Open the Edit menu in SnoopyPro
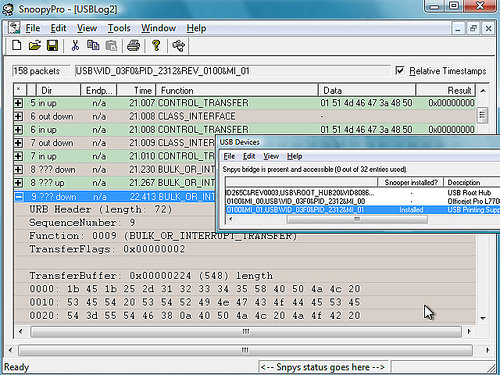The height and width of the screenshot is (375, 500). pyautogui.click(x=58, y=28)
